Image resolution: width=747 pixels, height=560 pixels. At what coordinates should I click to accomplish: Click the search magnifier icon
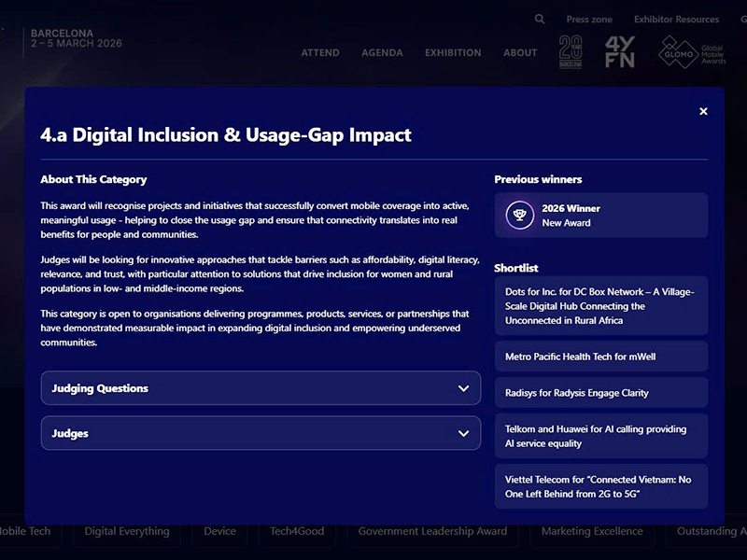540,19
